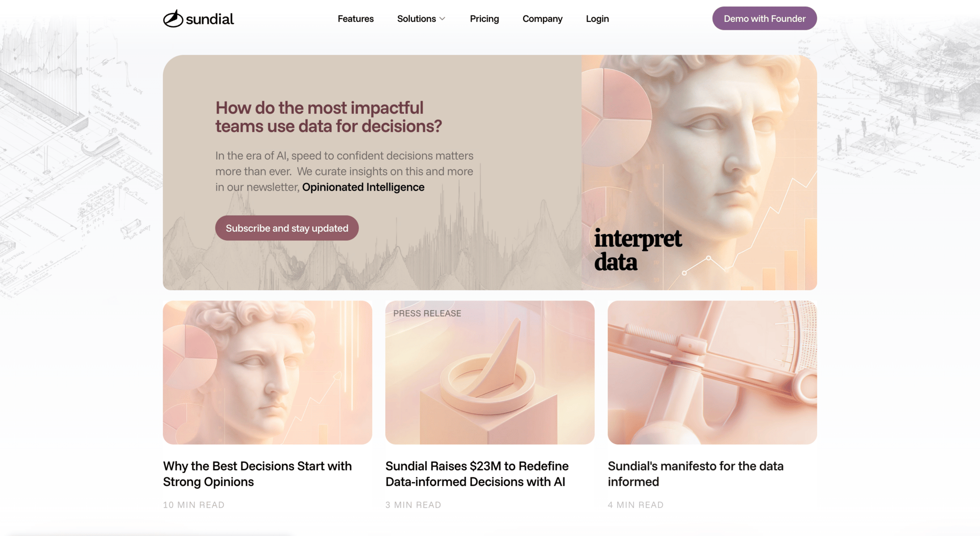Click the PRESS RELEASE label tag
Screen dimensions: 980x536
click(x=427, y=314)
